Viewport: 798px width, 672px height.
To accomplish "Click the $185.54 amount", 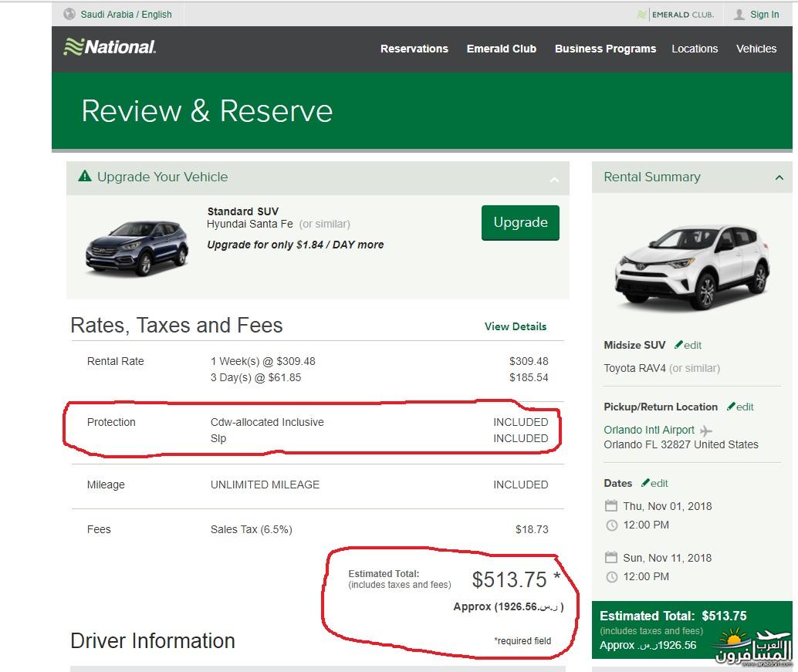I will click(529, 377).
